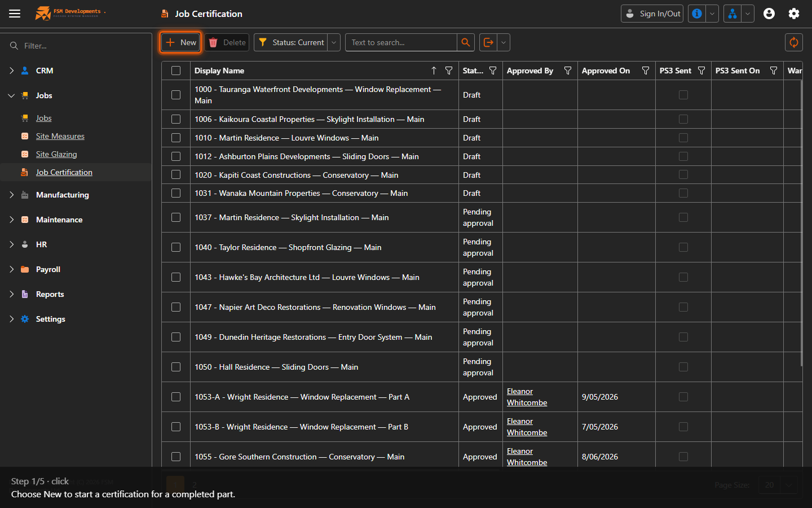
Task: Toggle PS3 Sent checkbox for row 1055
Action: click(683, 457)
